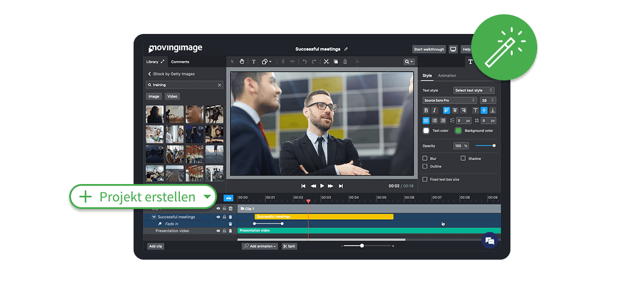Open the green Background color swatch

pos(458,130)
